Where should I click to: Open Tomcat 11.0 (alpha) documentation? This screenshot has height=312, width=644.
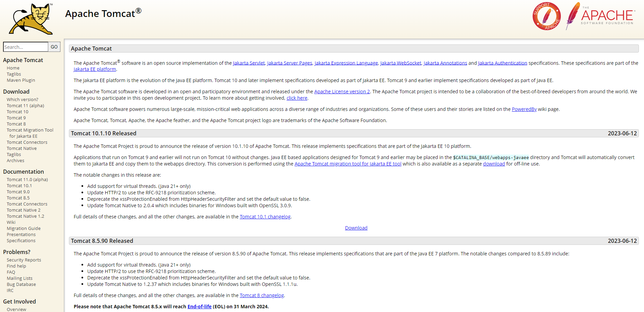(x=27, y=179)
